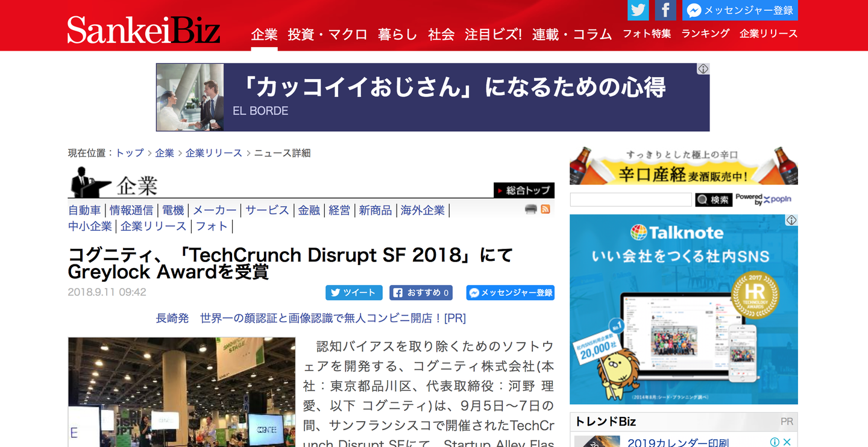Click the 企業 breadcrumb link
The width and height of the screenshot is (868, 447).
click(x=165, y=153)
